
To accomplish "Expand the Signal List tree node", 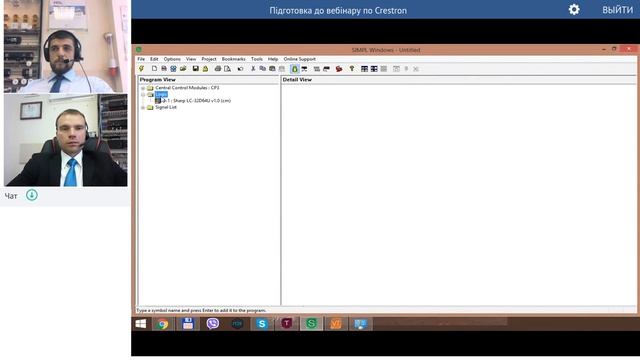I will click(143, 108).
